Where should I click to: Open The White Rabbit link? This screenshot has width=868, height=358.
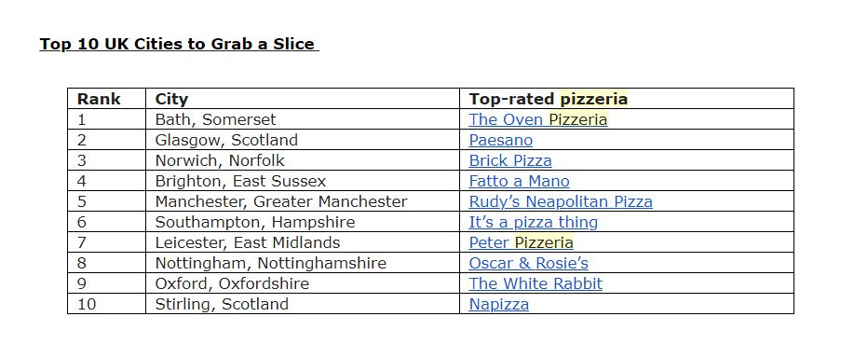click(x=536, y=283)
